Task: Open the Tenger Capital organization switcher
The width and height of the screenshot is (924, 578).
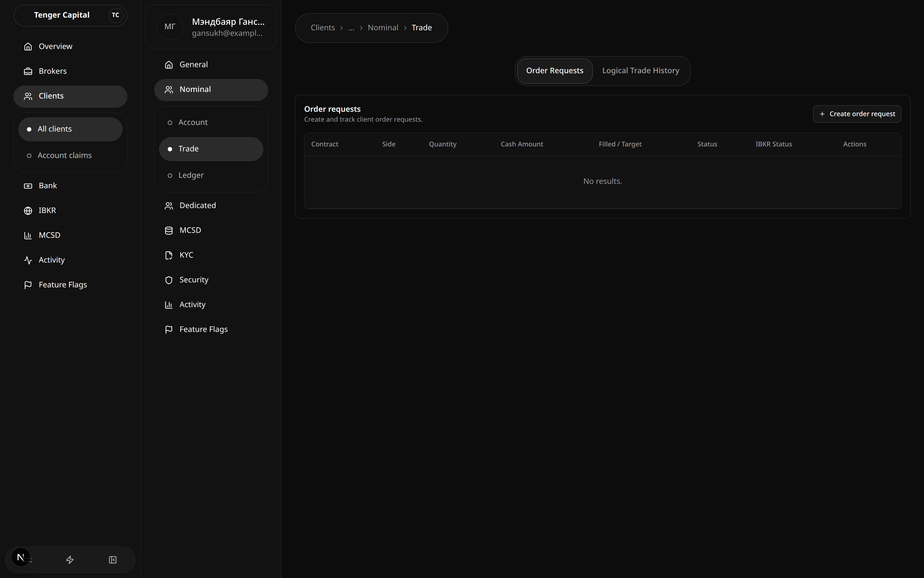Action: pyautogui.click(x=70, y=15)
